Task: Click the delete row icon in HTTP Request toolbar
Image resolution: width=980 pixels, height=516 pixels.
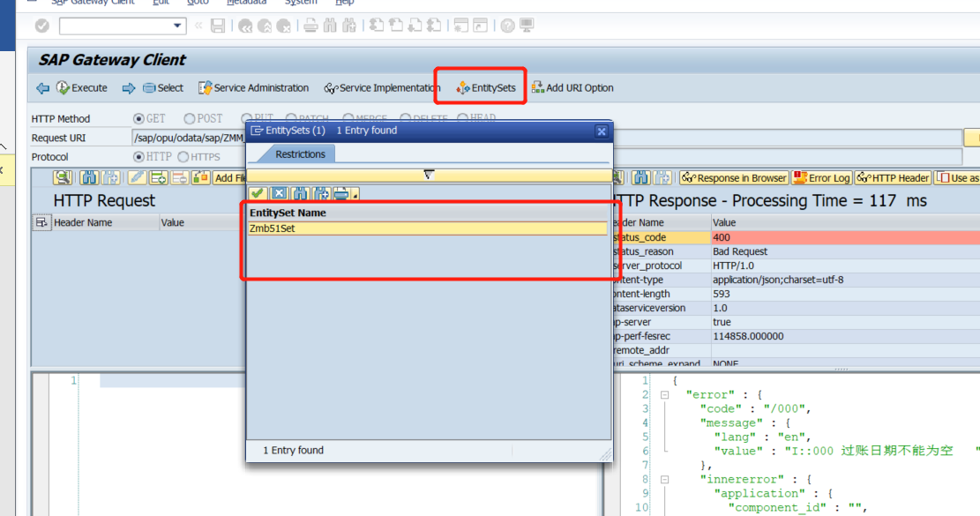Action: click(179, 178)
